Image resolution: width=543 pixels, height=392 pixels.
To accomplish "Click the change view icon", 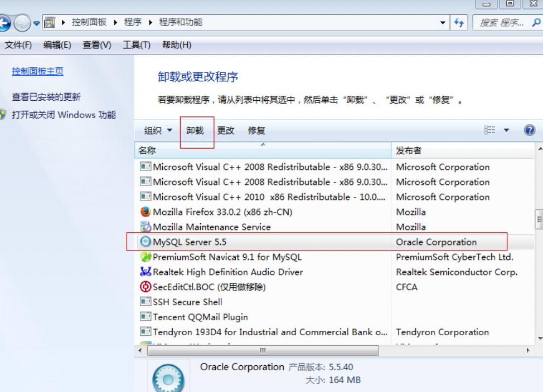I will pos(489,130).
